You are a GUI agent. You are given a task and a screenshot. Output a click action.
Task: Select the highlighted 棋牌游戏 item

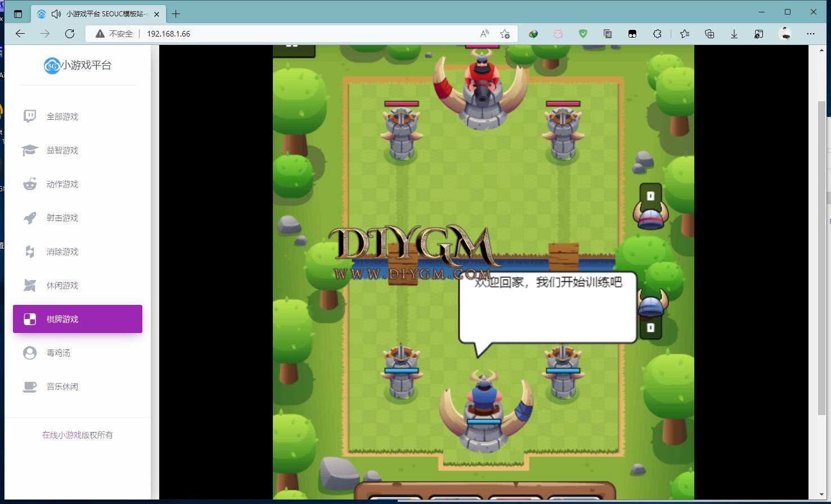click(x=78, y=319)
